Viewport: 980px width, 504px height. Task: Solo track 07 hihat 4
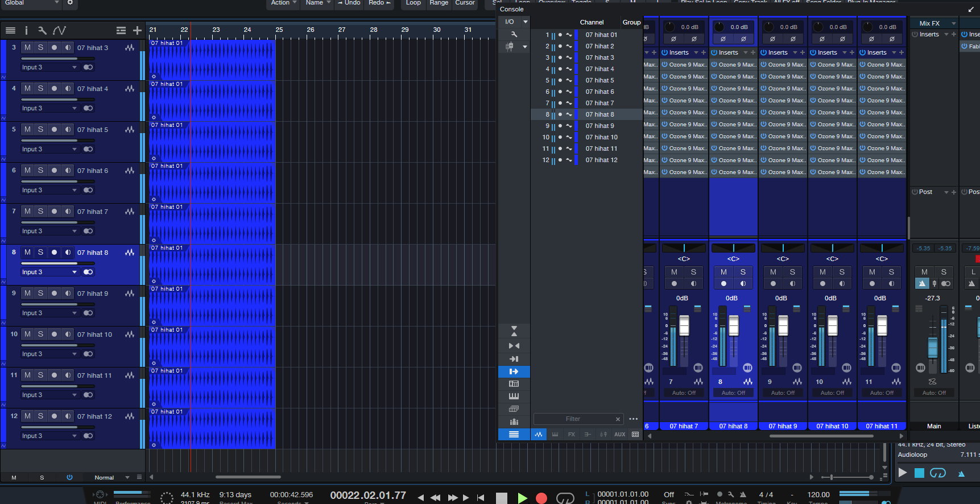tap(40, 88)
